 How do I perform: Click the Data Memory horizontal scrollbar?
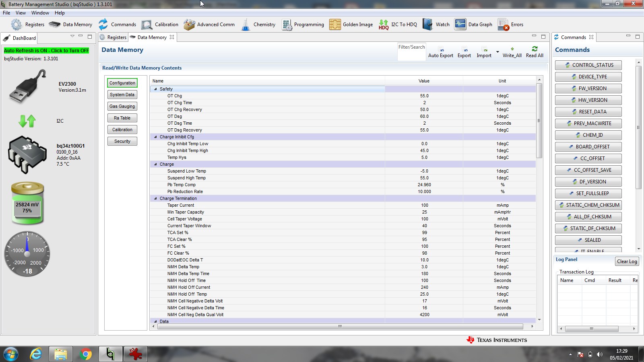[x=340, y=326]
